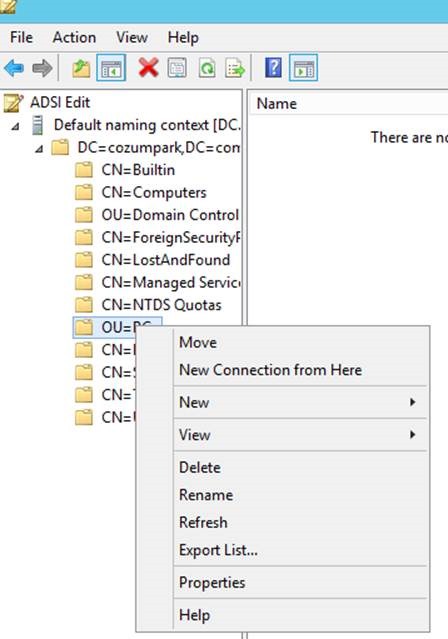Click the Export List toolbar icon

click(x=235, y=68)
